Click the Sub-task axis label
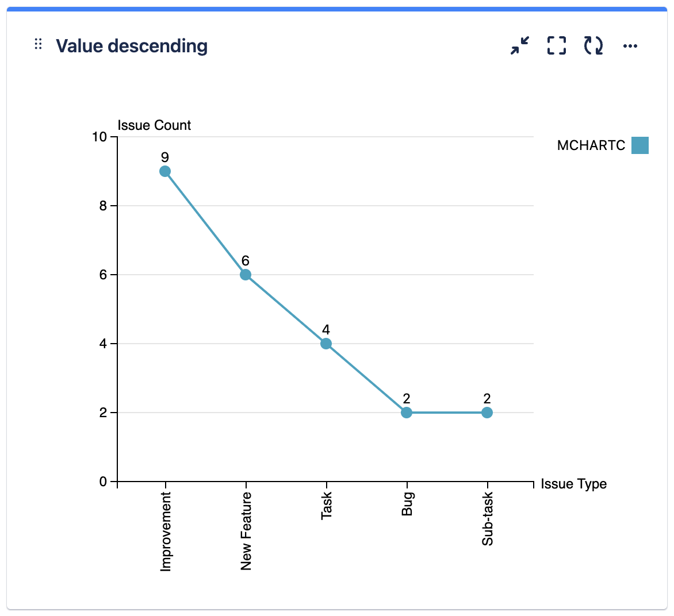Image resolution: width=674 pixels, height=616 pixels. [x=488, y=518]
